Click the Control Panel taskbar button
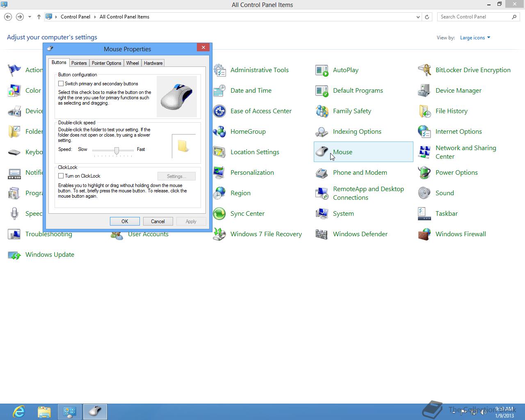This screenshot has width=525, height=420. (70, 411)
